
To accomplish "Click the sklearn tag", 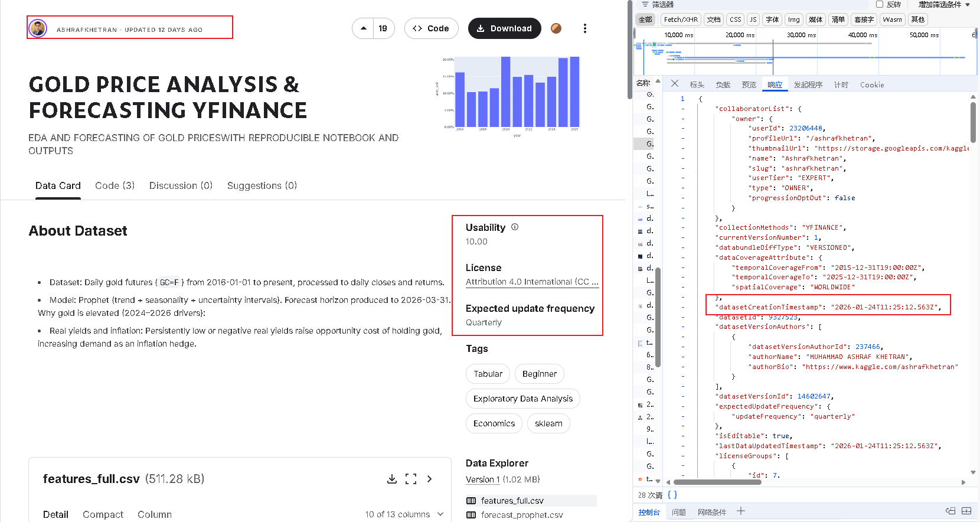I will click(x=548, y=423).
